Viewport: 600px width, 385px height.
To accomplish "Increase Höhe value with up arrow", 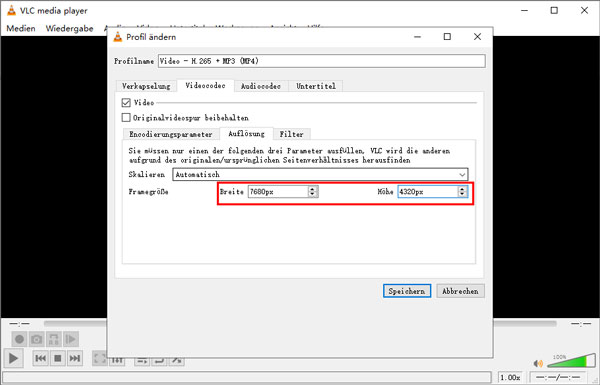I will click(463, 189).
